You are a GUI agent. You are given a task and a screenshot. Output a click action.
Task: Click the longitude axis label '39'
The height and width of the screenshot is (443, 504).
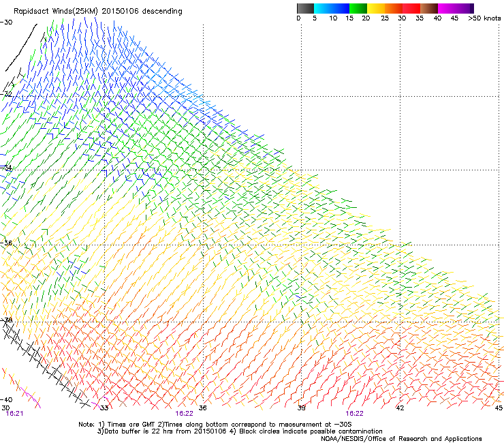(302, 408)
